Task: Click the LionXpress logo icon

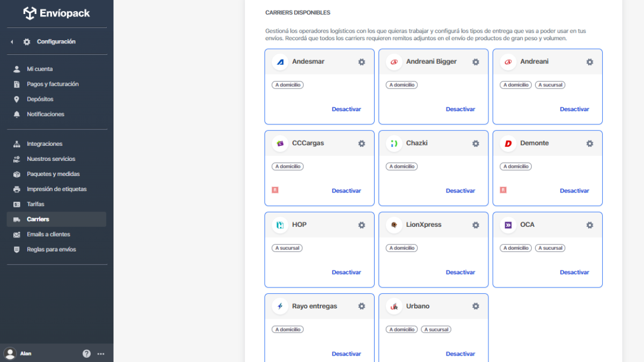Action: (394, 225)
